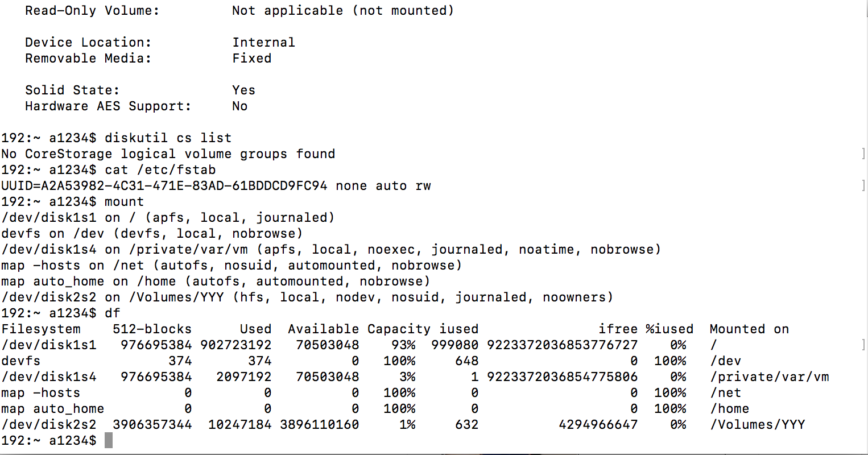Click the "Not applicable (not mounted)" text
Screen dimensions: 868x455
(x=342, y=11)
